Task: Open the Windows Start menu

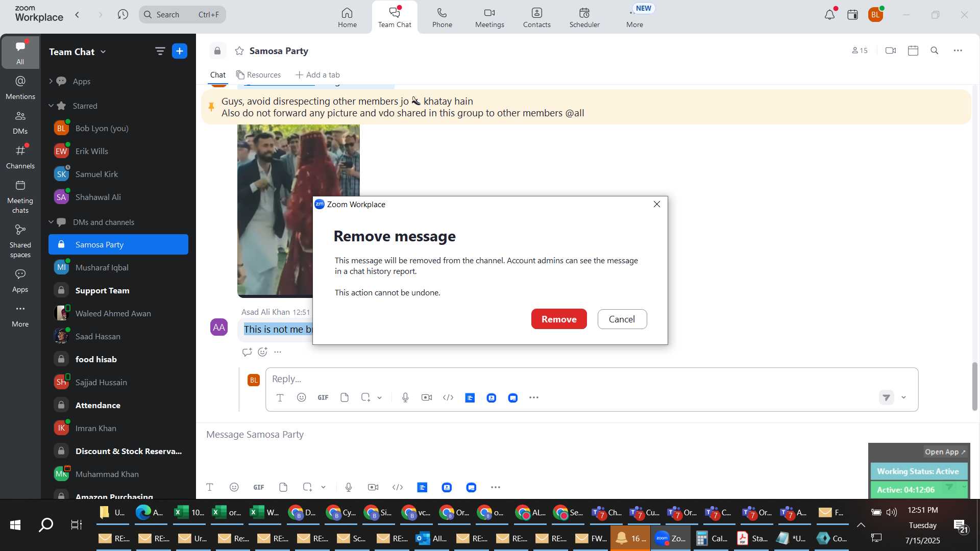Action: click(x=15, y=525)
